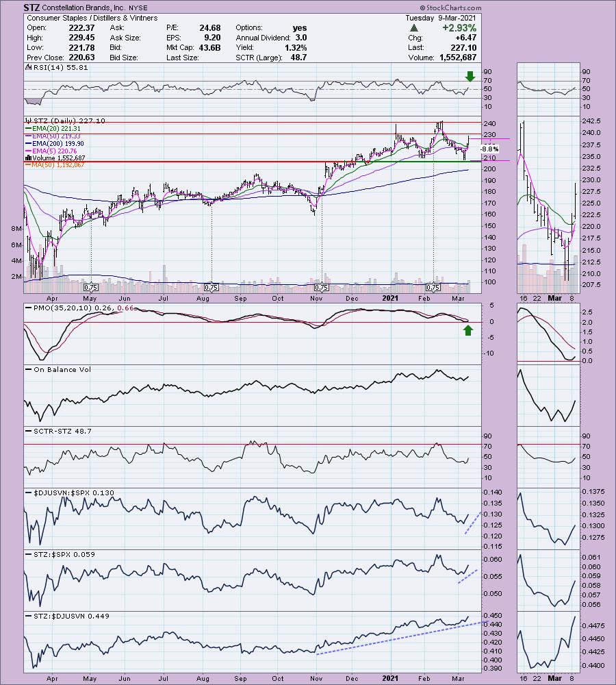This screenshot has width=616, height=685.
Task: Click the EMA(200) 199.90 legend entry
Action: pos(58,143)
